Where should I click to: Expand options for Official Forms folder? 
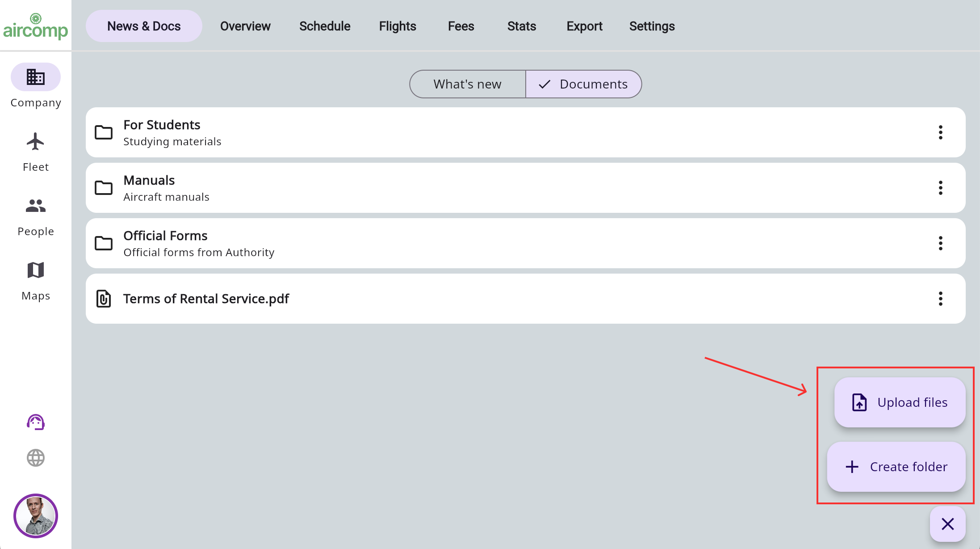point(940,243)
